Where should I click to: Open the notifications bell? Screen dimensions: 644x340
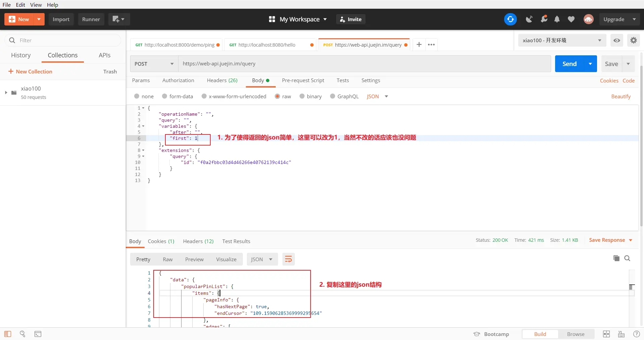(x=557, y=19)
